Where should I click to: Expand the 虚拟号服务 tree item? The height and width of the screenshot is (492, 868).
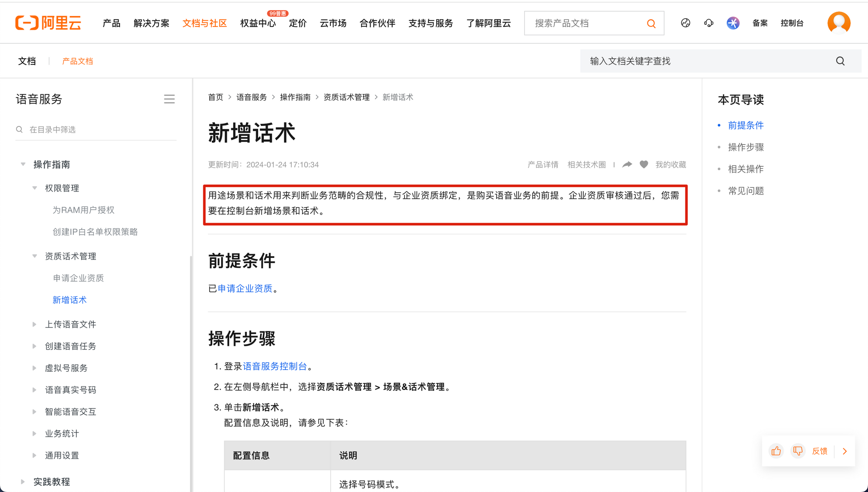coord(34,368)
